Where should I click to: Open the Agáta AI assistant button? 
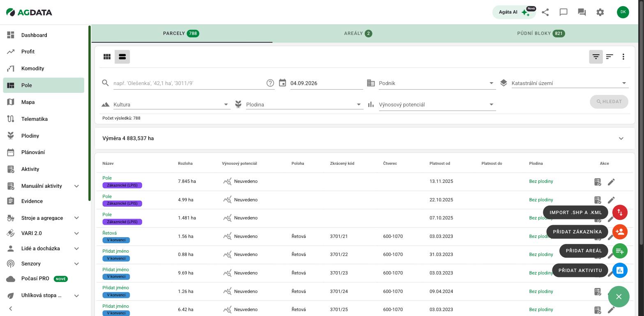pyautogui.click(x=514, y=12)
